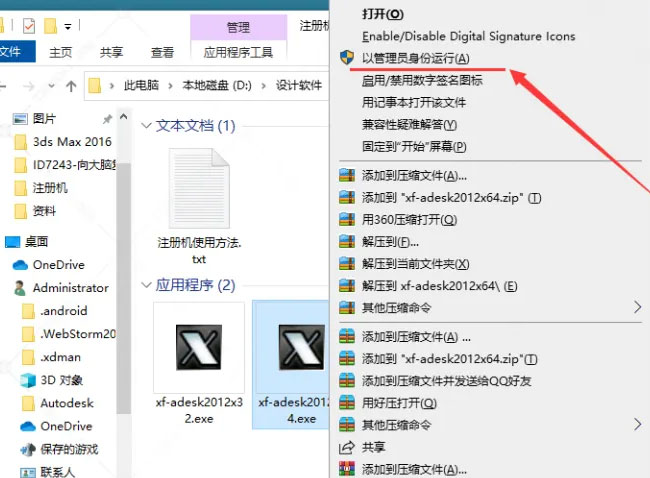The image size is (650, 478).
Task: Collapse 文本文档 (1) group
Action: 146,125
